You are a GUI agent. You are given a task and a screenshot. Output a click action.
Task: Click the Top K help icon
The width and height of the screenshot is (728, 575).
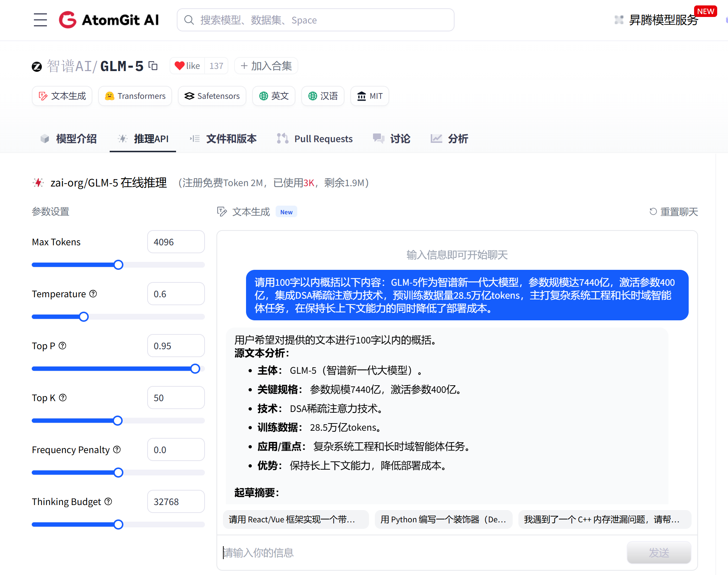[x=63, y=398]
